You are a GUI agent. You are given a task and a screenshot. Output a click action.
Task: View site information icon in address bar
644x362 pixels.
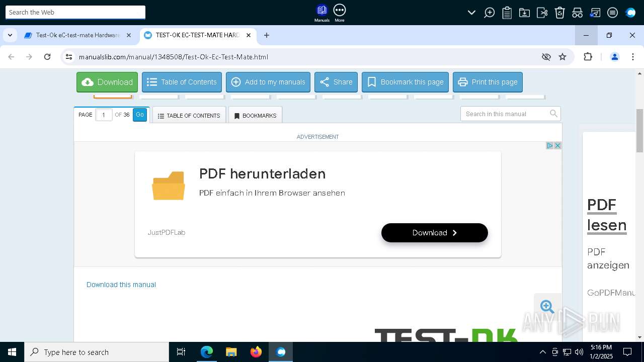click(69, 57)
